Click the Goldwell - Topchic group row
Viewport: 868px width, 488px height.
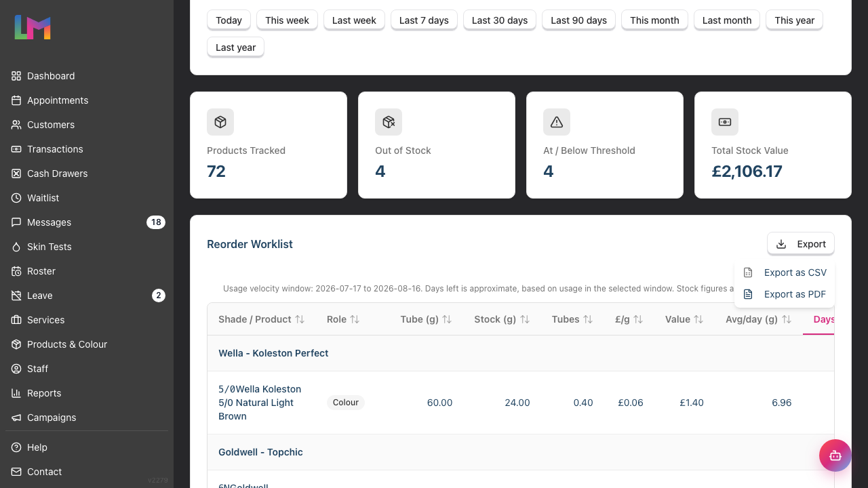521,452
